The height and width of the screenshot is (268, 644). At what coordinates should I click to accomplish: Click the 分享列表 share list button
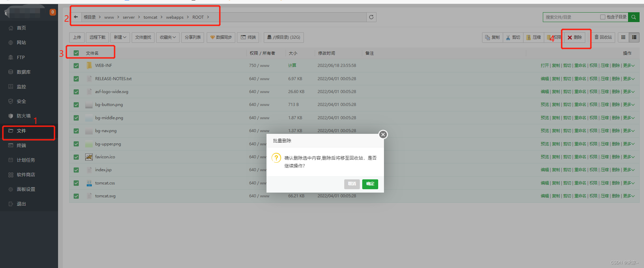[193, 37]
